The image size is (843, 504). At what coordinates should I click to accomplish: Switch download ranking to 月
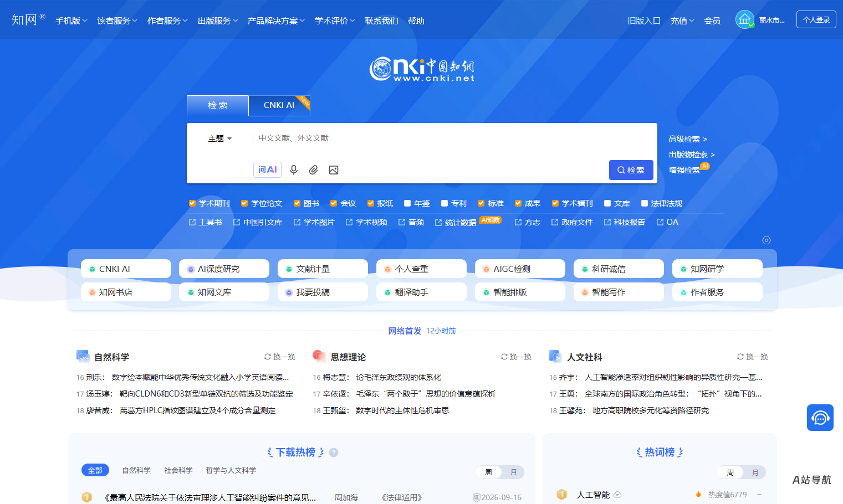point(514,472)
